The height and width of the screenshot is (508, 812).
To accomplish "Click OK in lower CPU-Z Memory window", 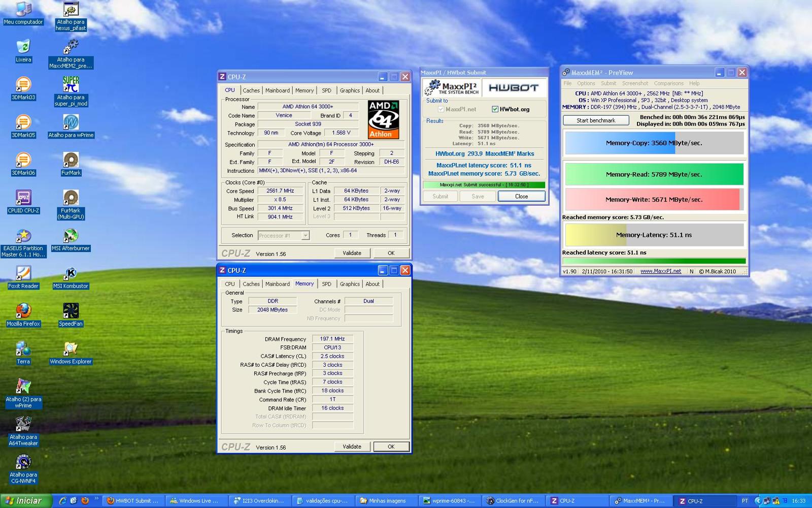I will coord(391,447).
